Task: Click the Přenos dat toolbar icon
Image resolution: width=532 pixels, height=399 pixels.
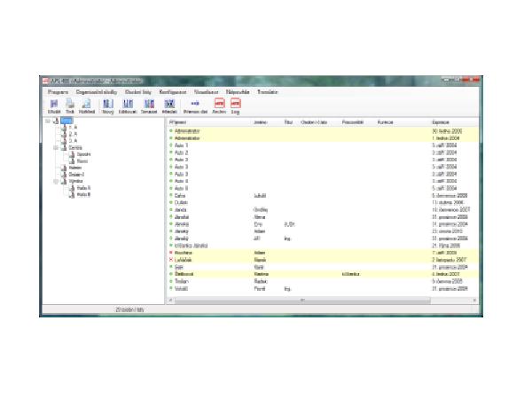Action: 195,103
